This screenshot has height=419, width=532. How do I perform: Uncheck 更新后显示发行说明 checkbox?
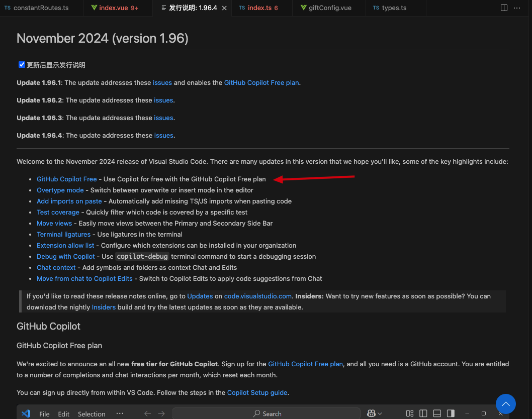21,64
